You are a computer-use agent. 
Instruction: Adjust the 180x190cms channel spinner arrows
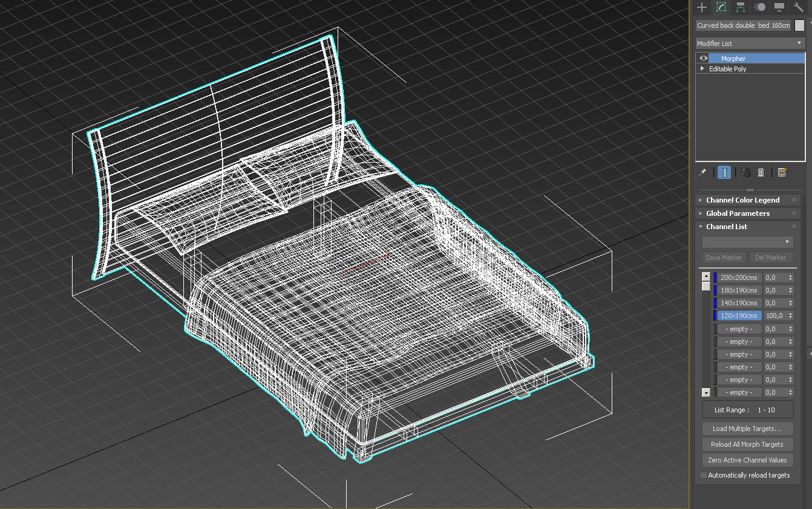(x=790, y=290)
